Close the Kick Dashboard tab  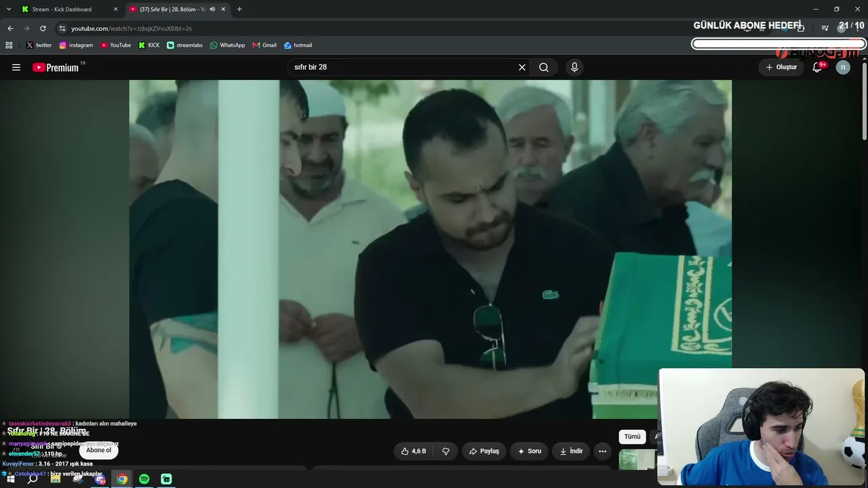tap(115, 9)
